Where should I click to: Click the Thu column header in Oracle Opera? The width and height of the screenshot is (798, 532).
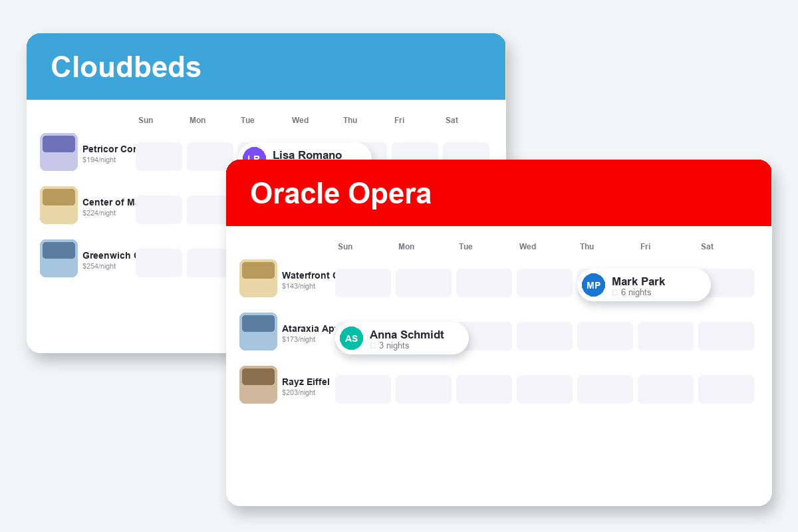tap(587, 247)
